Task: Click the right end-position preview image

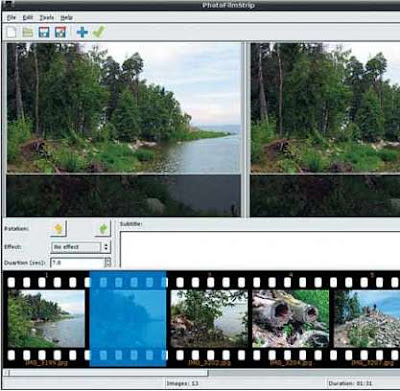Action: tap(325, 130)
